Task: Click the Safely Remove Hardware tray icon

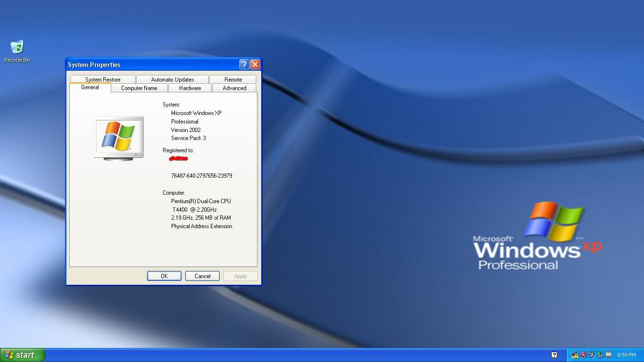Action: pos(600,354)
